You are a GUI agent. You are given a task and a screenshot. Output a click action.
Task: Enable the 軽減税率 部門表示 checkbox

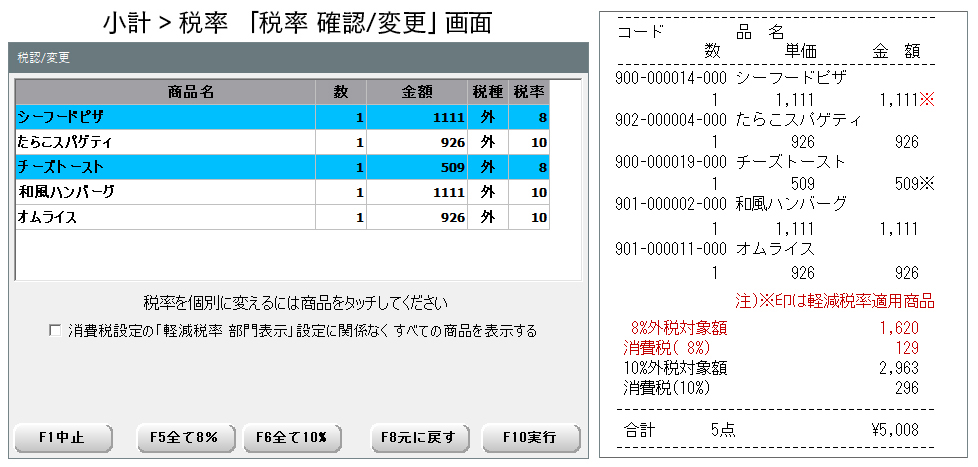tap(54, 331)
